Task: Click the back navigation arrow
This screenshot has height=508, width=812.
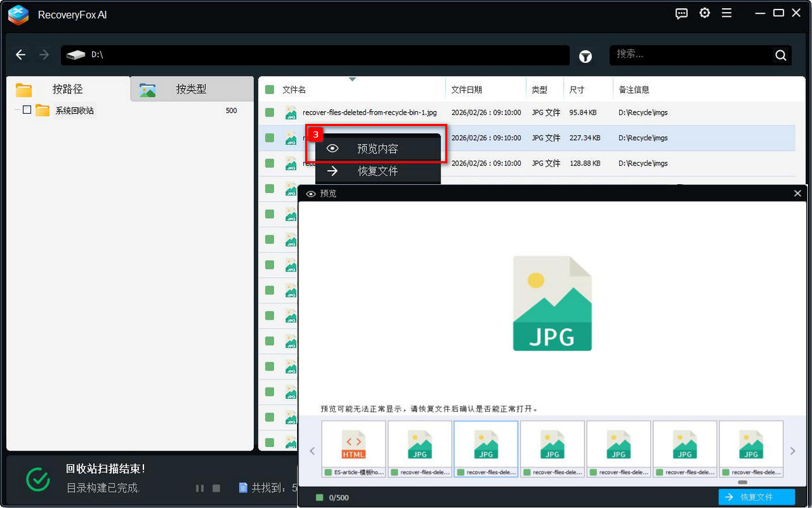Action: click(x=20, y=55)
